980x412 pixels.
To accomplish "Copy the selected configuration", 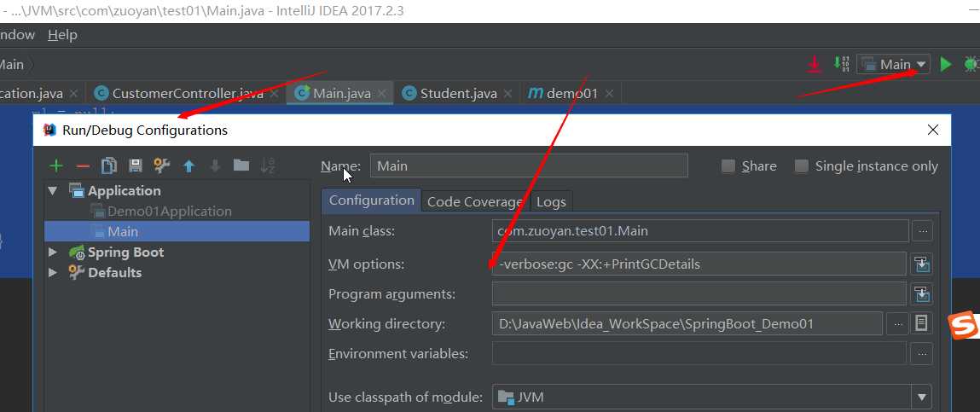I will click(x=109, y=165).
